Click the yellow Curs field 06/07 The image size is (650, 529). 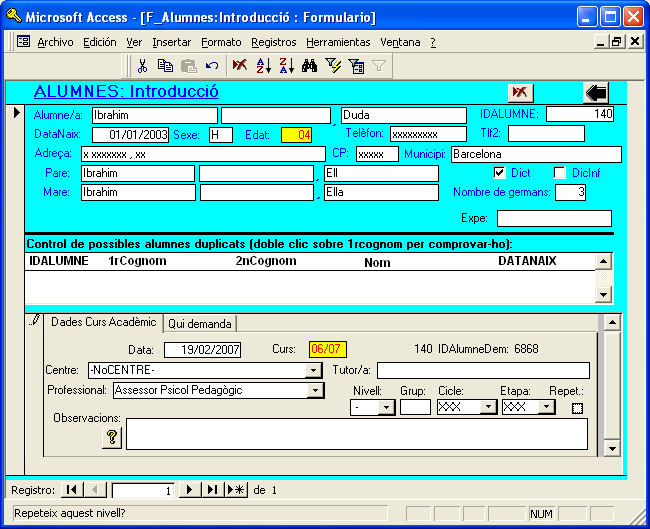click(x=327, y=349)
